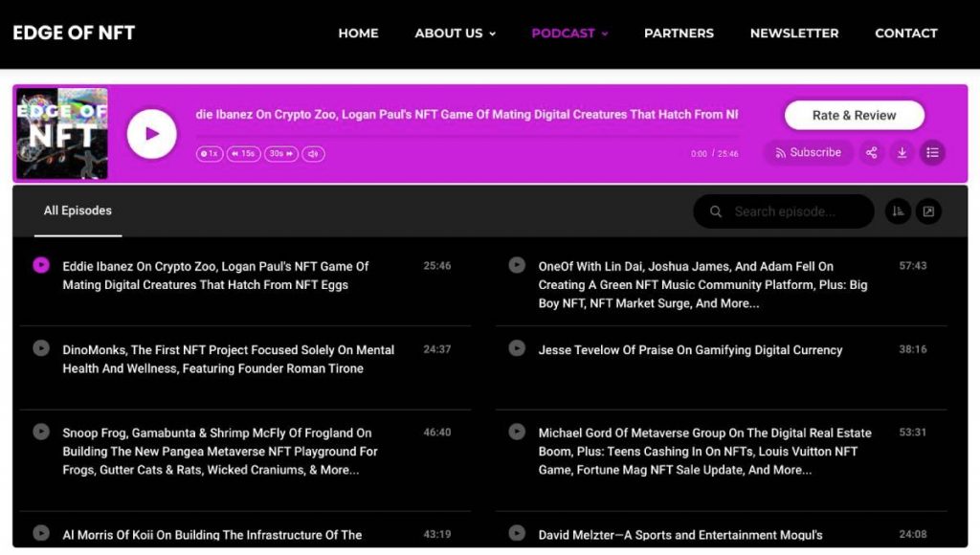Play the current episode with the big play button
980x555 pixels.
(151, 134)
